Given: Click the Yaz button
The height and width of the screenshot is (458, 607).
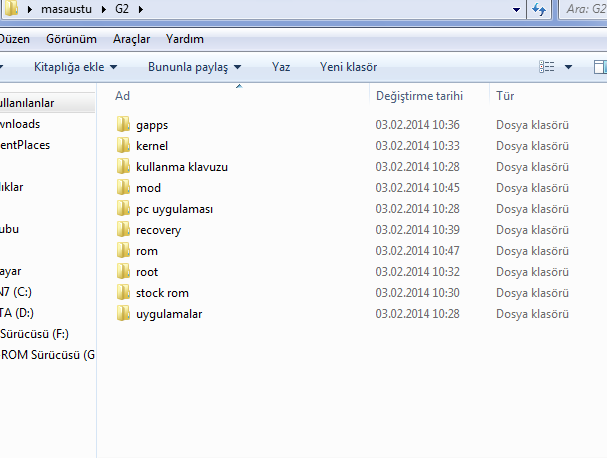Looking at the screenshot, I should pos(281,67).
